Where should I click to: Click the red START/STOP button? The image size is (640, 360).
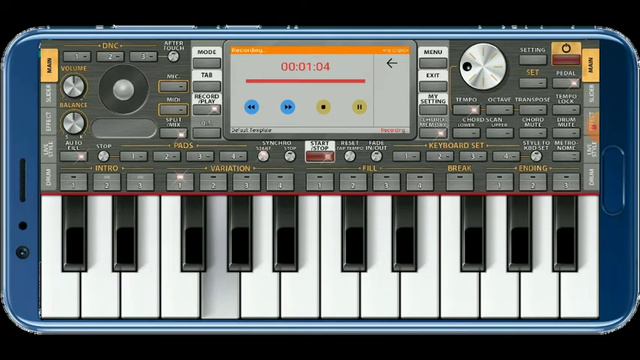coord(320,157)
